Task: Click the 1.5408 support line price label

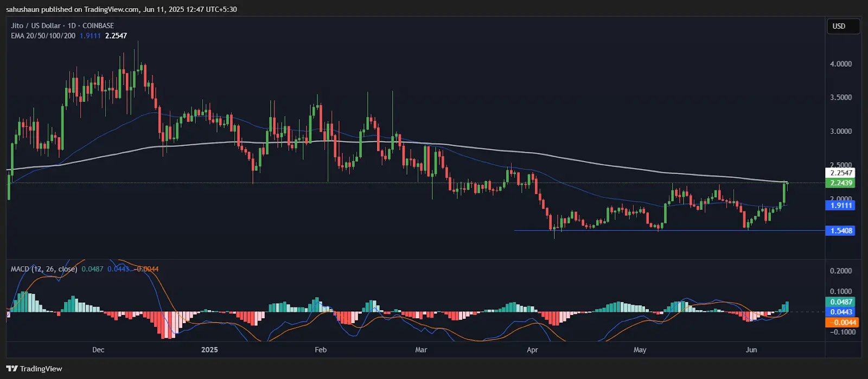Action: point(841,230)
